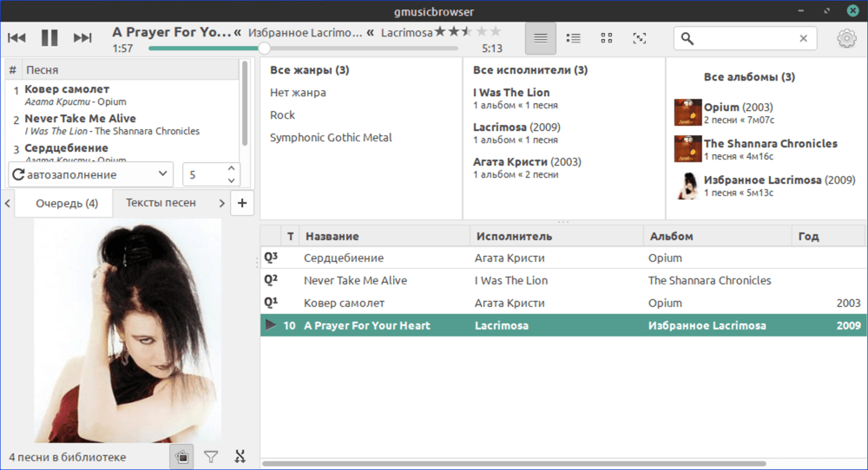Click the Избранное Lacrimosa album thumbnail
This screenshot has height=470, width=868.
click(x=688, y=186)
